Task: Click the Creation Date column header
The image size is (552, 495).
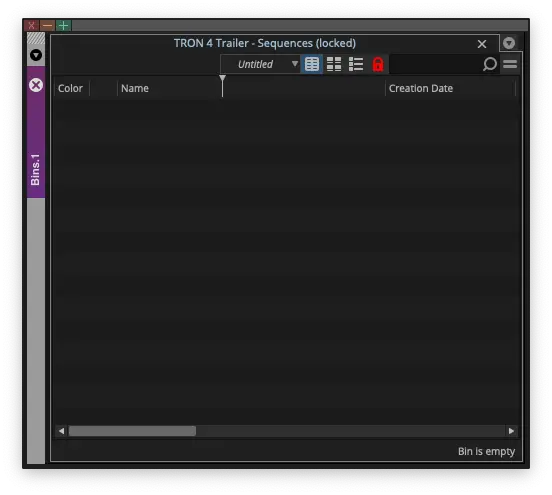Action: 421,88
